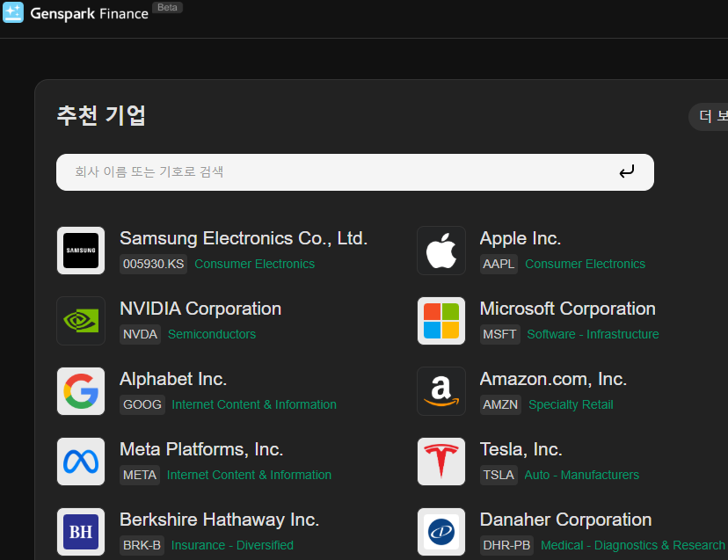Screen dimensions: 728x560
Task: Click the Beta badge next to title
Action: coord(167,7)
